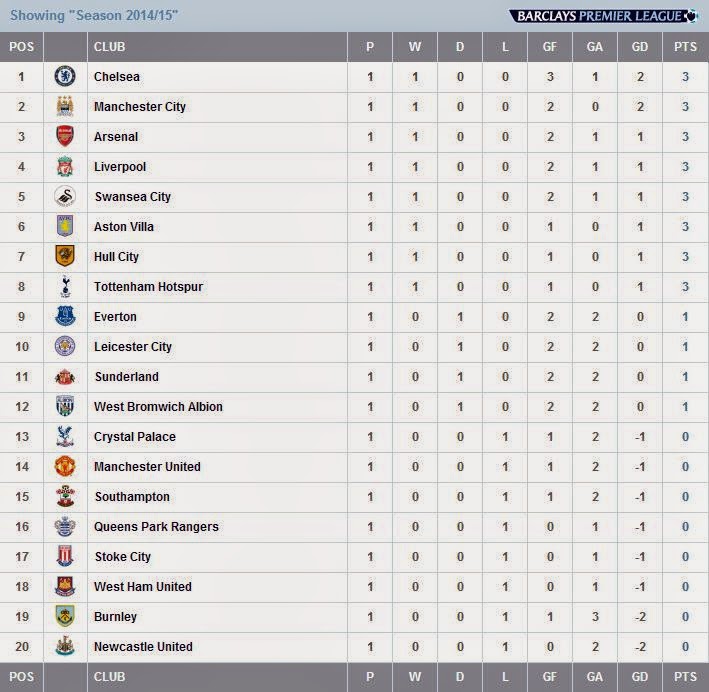
Task: Open the Queens Park Rangers link
Action: (x=156, y=527)
